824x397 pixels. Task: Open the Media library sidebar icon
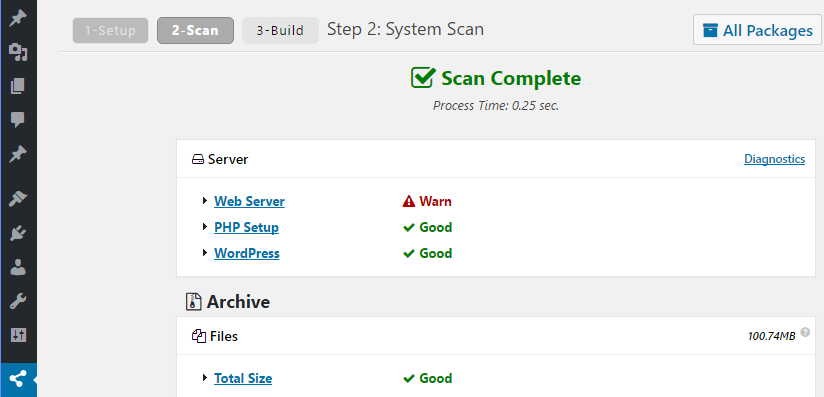(18, 52)
